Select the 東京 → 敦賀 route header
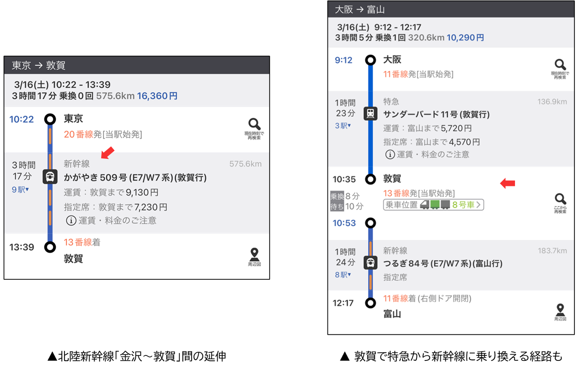This screenshot has width=588, height=369. pos(137,65)
